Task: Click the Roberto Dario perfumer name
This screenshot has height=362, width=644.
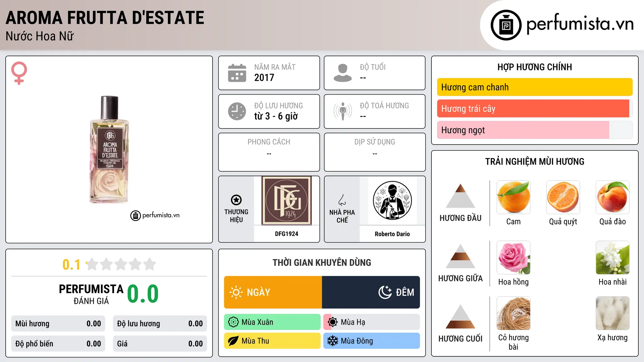Action: point(392,234)
